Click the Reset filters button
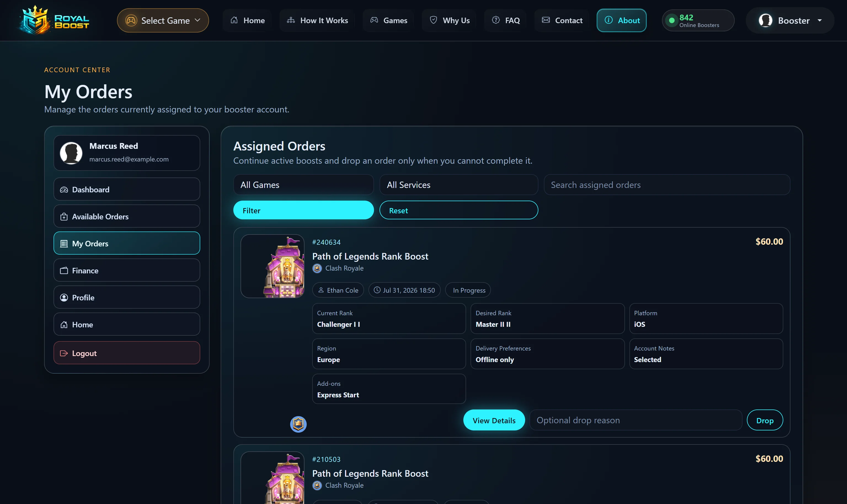The height and width of the screenshot is (504, 847). (459, 210)
